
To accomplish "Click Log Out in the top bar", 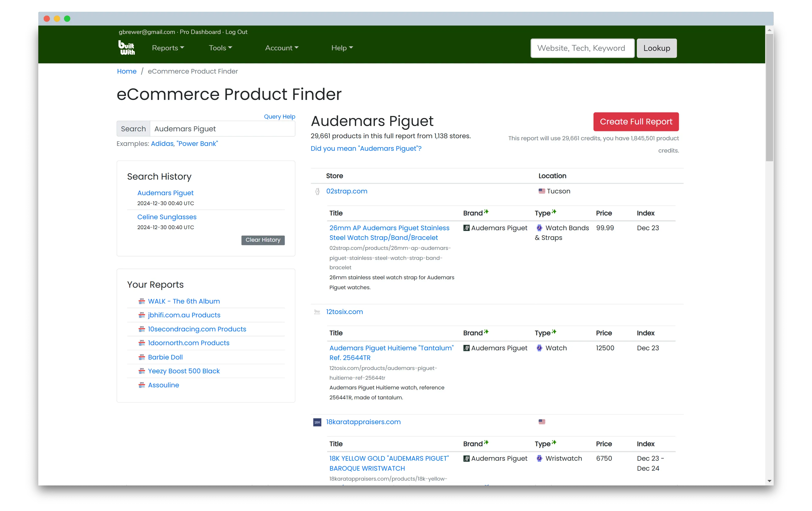I will click(236, 32).
